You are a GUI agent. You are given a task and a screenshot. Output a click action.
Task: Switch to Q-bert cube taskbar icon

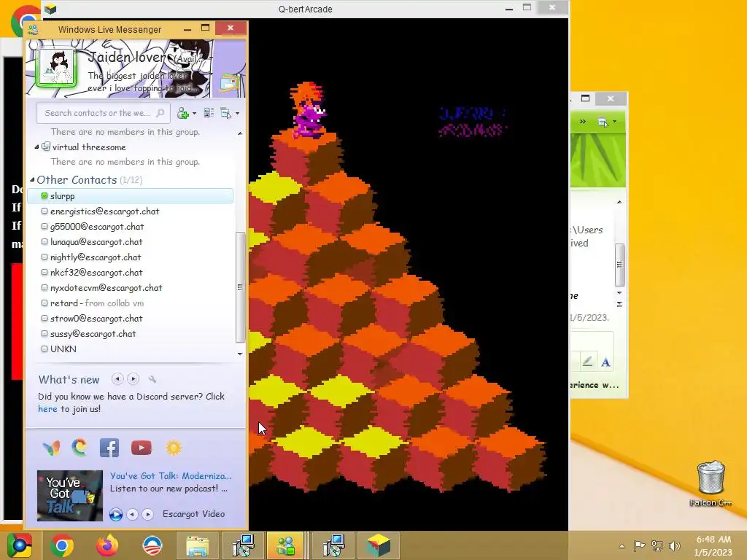(379, 545)
